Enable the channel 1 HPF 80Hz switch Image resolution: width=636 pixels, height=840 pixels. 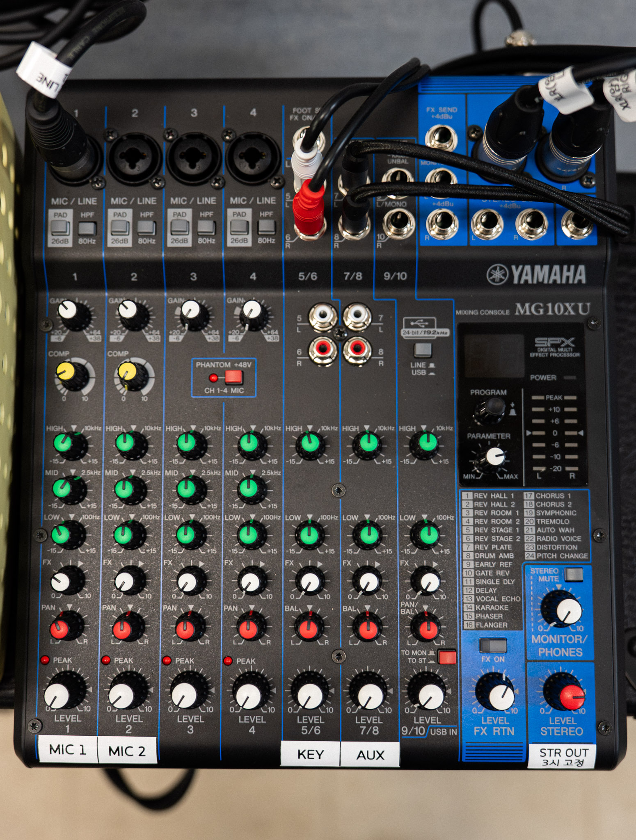(87, 228)
